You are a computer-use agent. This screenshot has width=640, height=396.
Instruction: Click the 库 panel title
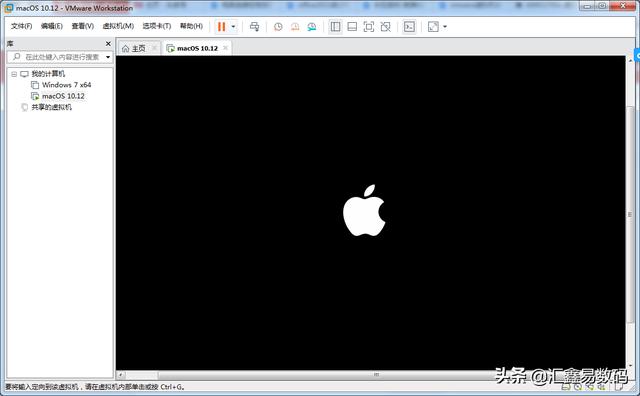pyautogui.click(x=10, y=44)
